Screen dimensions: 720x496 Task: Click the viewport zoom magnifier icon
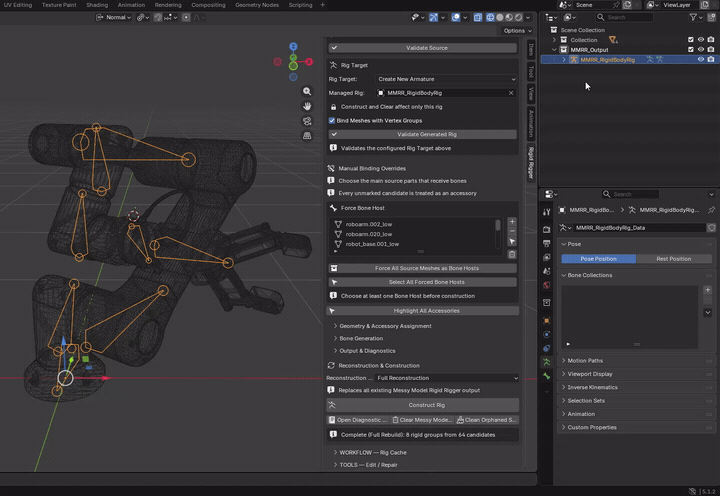307,91
